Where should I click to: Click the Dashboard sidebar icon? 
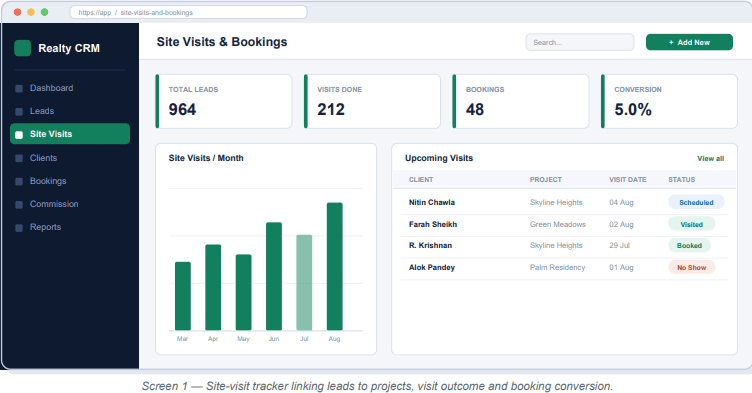point(19,88)
